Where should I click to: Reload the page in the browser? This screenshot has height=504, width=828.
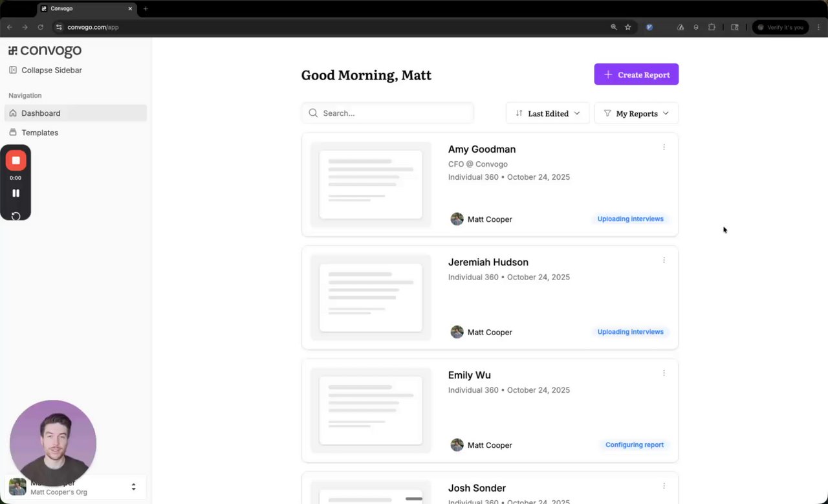[40, 27]
